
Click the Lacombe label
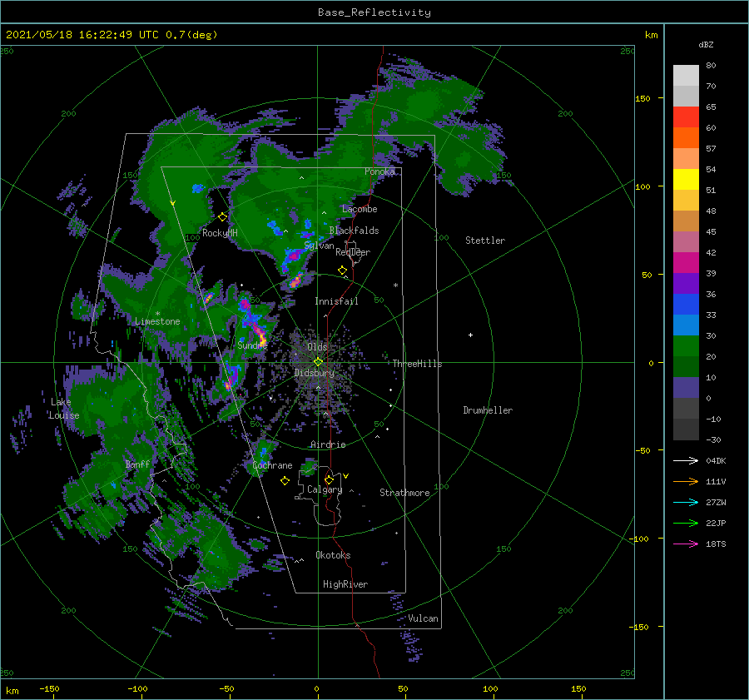(360, 209)
